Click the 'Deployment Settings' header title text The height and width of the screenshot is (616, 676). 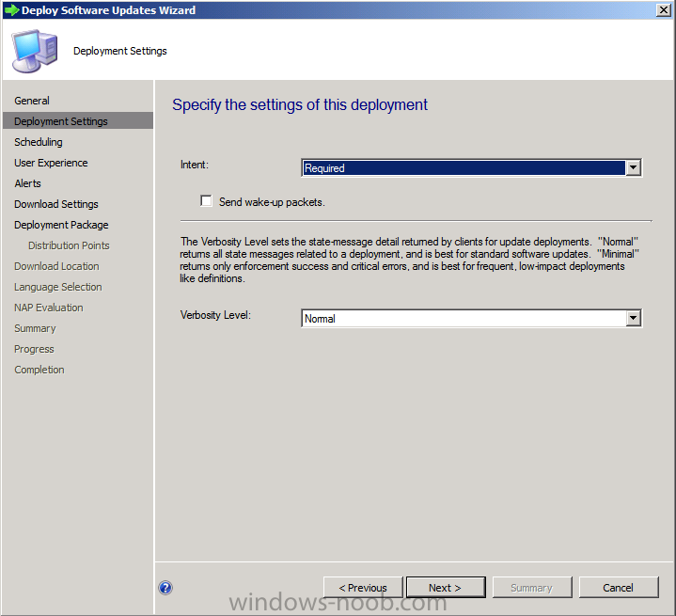[119, 51]
